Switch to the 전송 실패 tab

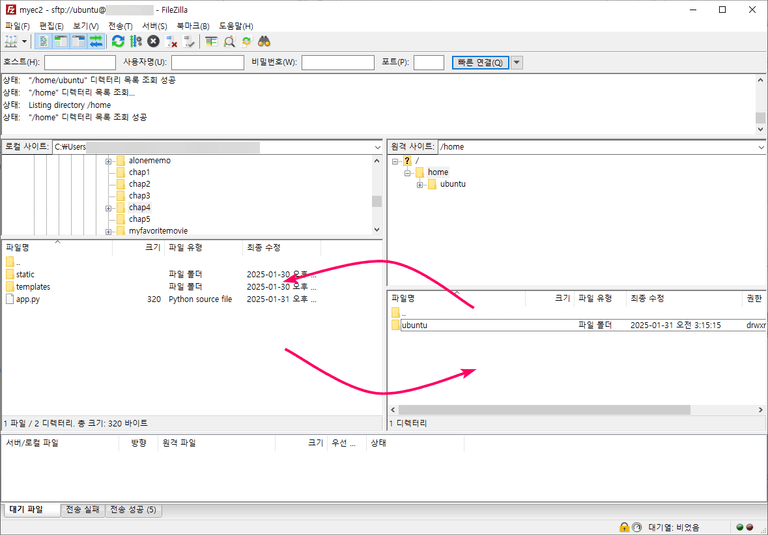tap(83, 510)
